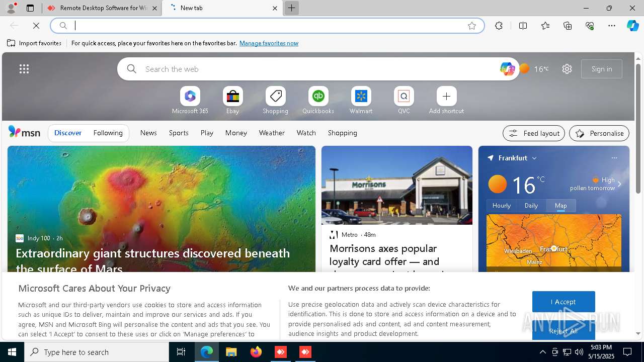Image resolution: width=644 pixels, height=362 pixels.
Task: Select the Map weather tab
Action: pyautogui.click(x=561, y=206)
